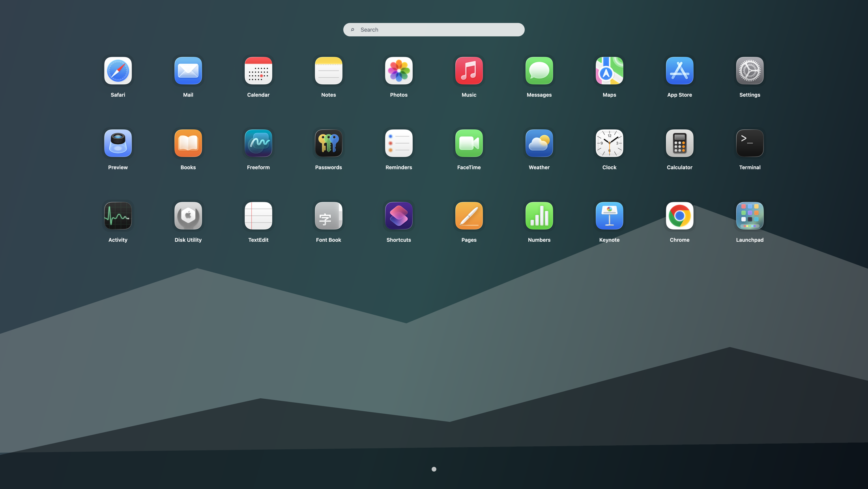This screenshot has width=868, height=489.
Task: Open the Launchpad app icon
Action: click(750, 216)
